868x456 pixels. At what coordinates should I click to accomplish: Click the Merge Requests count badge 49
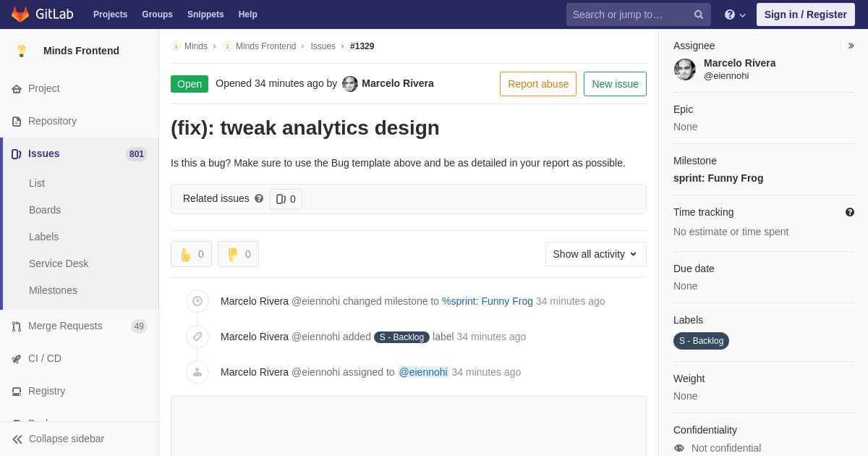(139, 326)
